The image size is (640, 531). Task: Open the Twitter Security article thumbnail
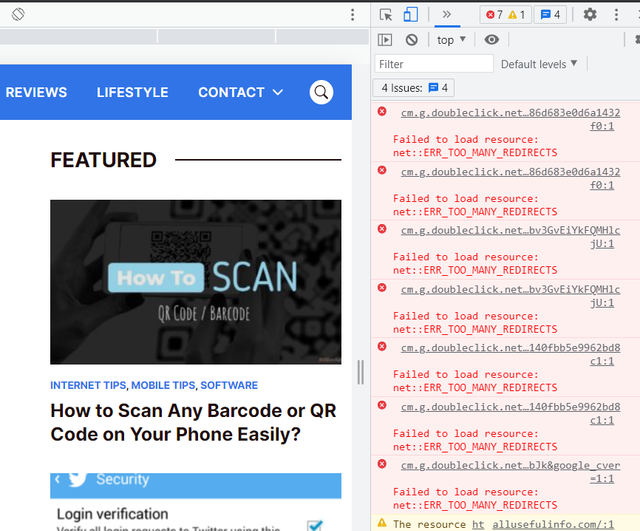tap(196, 502)
